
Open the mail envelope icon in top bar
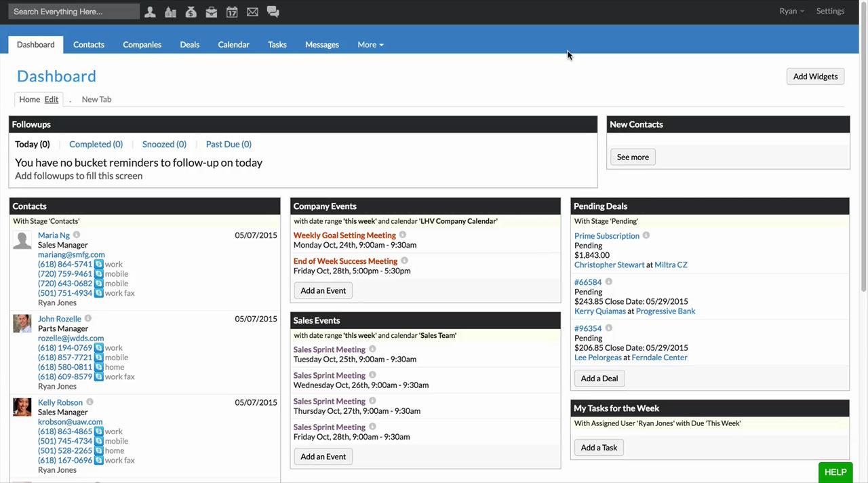click(252, 12)
